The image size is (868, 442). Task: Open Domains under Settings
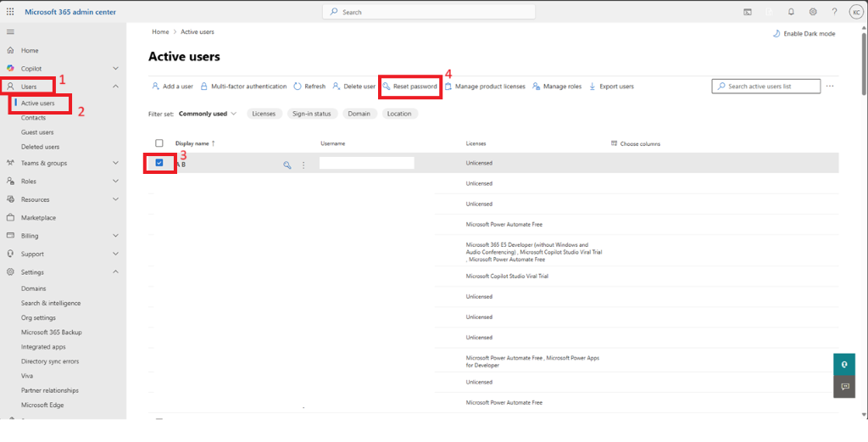(x=33, y=288)
